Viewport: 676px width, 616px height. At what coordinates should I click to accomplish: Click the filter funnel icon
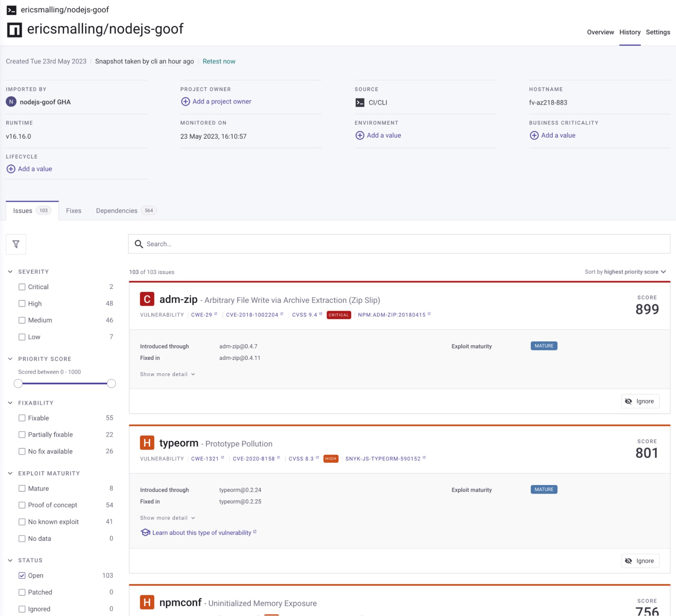tap(16, 244)
